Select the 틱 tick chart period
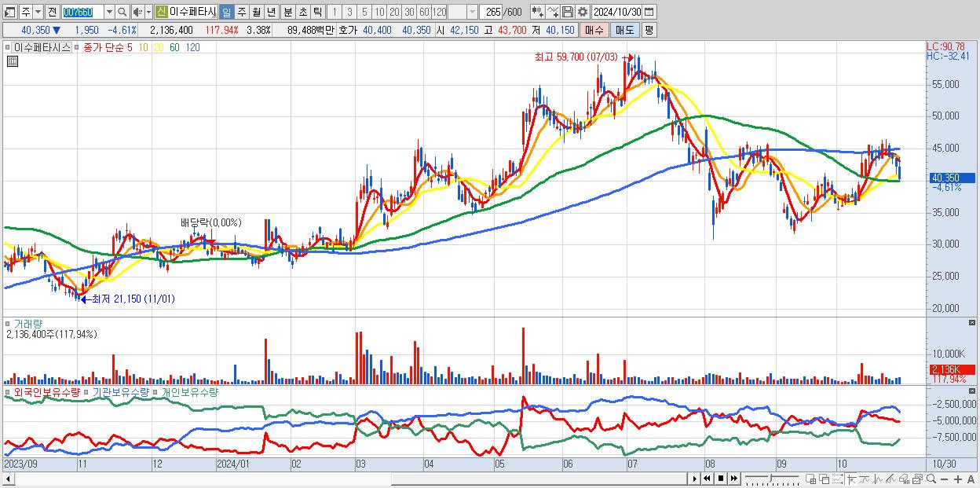The height and width of the screenshot is (488, 980). coord(317,12)
